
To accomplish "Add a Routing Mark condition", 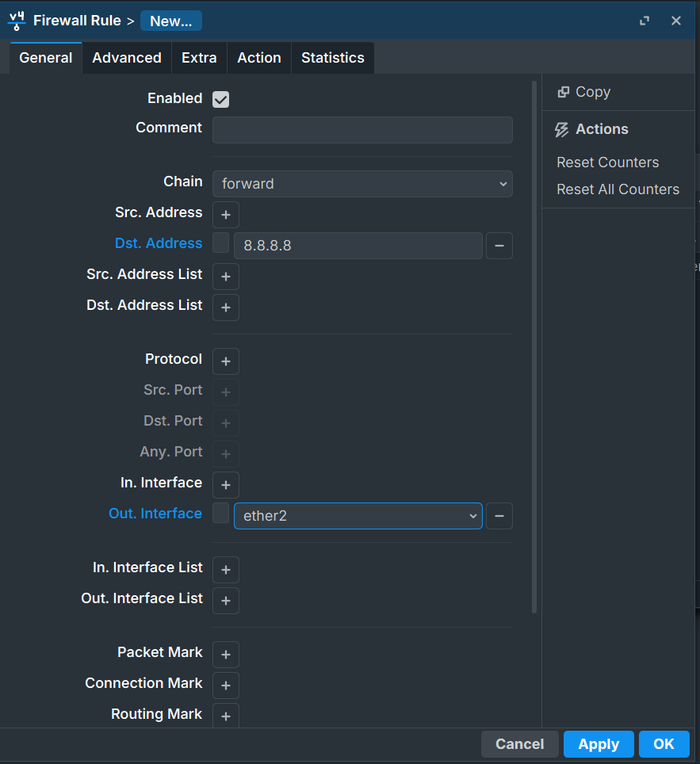I will coord(226,716).
